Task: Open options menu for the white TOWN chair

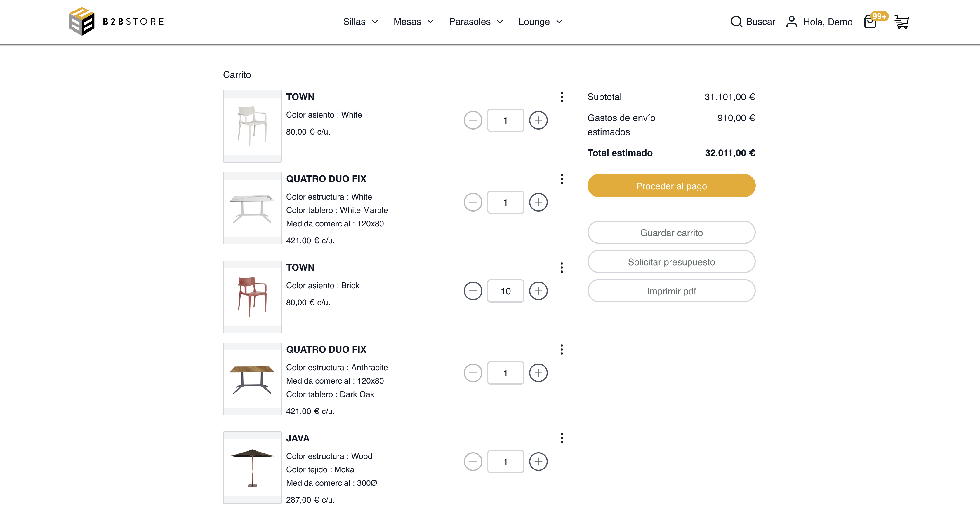Action: tap(562, 97)
